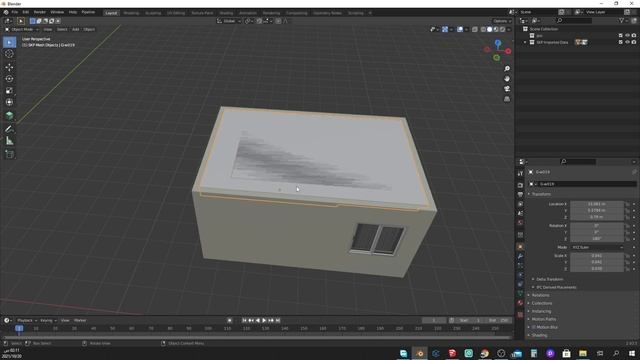
Task: Click the Scale X value field
Action: (x=597, y=256)
